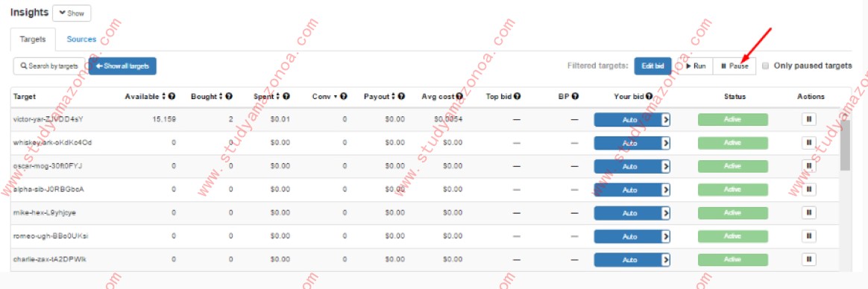The image size is (868, 289).
Task: Pause the alpha-sib target row
Action: click(809, 189)
